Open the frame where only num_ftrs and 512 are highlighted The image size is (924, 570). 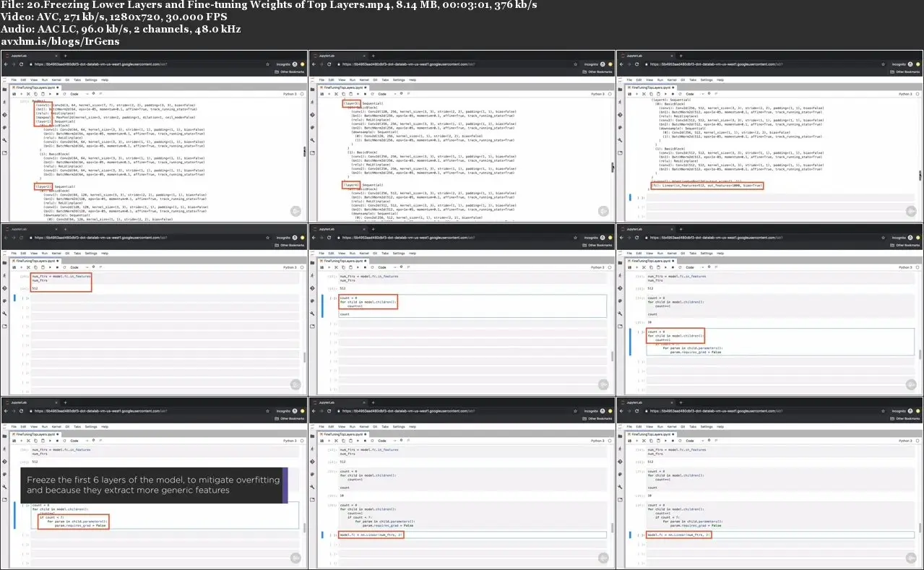coord(154,308)
